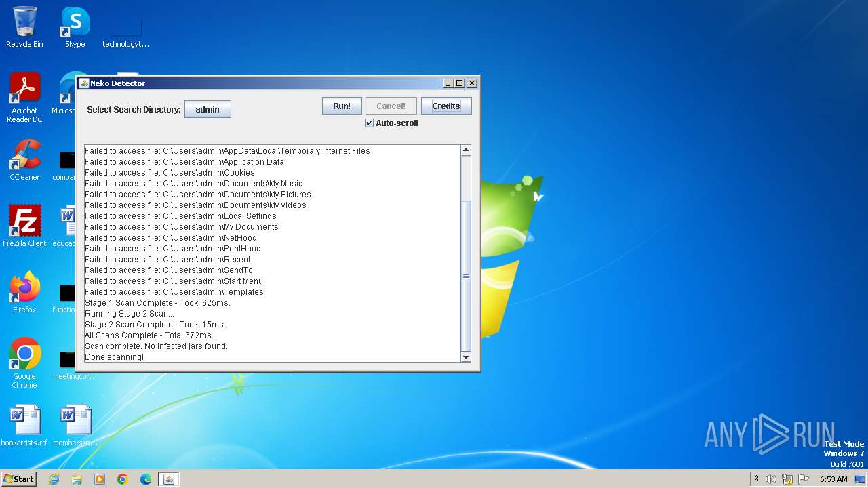The width and height of the screenshot is (868, 488).
Task: Click the failed access line for Cookies
Action: click(x=170, y=173)
